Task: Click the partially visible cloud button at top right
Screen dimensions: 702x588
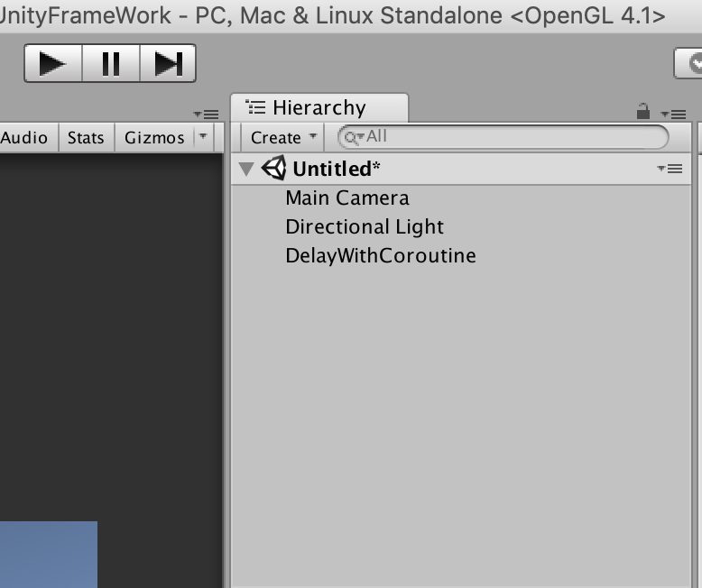Action: click(689, 63)
